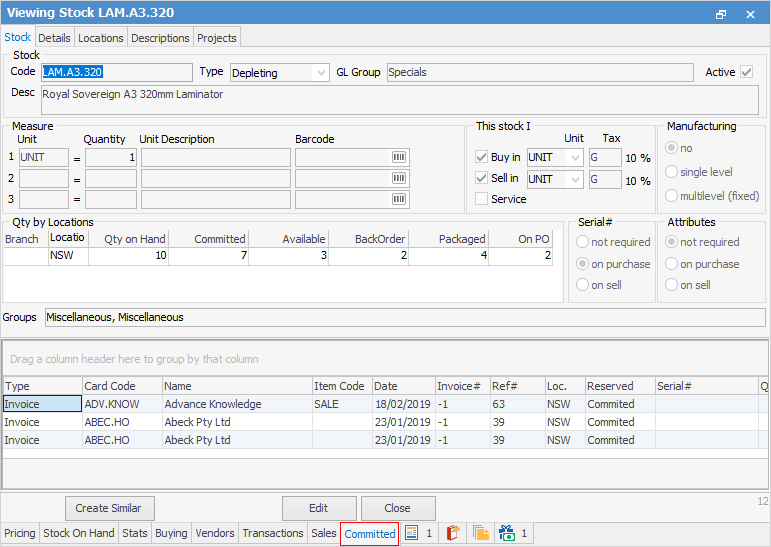Switch to the Locations tab
Viewport: 771px width, 547px height.
pyautogui.click(x=101, y=38)
